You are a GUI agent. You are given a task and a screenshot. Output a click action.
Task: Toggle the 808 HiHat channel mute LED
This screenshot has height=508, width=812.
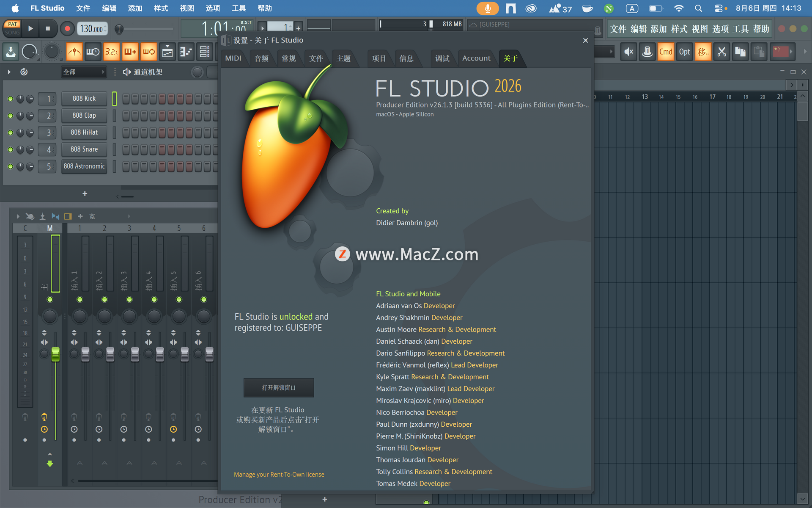11,133
